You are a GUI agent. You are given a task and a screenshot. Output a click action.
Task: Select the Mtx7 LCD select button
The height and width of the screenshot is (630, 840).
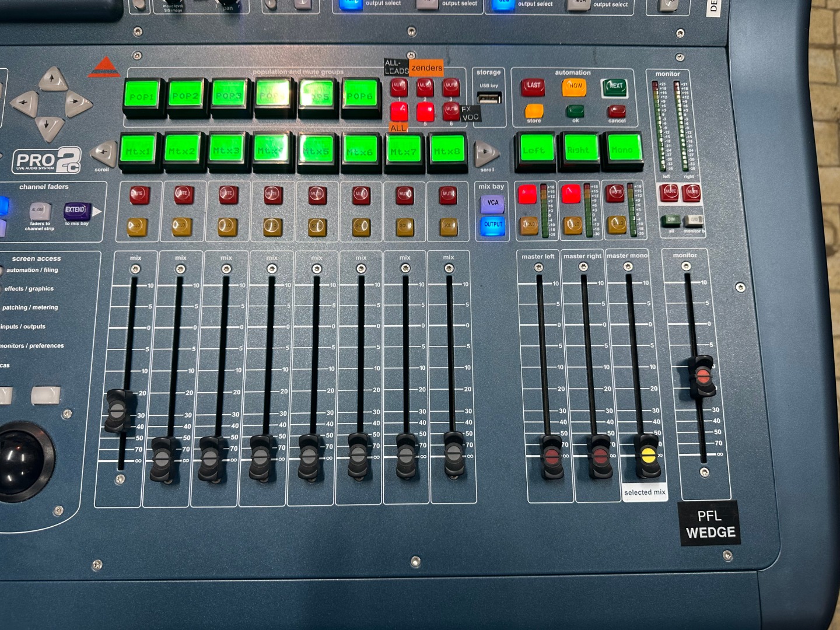pos(404,152)
